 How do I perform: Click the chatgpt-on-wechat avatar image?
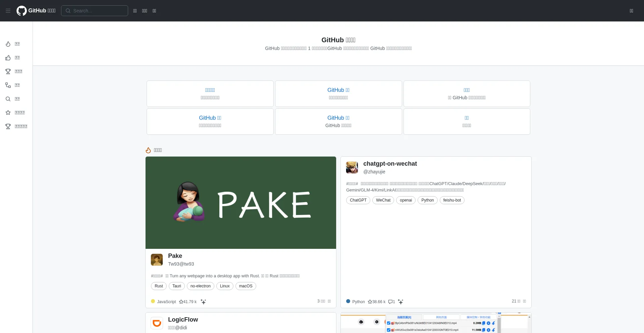point(352,167)
